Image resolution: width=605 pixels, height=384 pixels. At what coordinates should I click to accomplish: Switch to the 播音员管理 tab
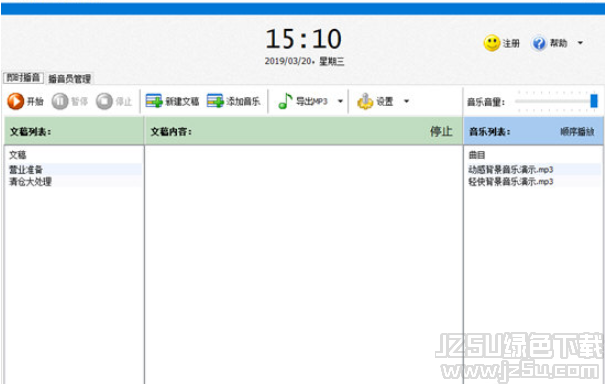pyautogui.click(x=69, y=79)
